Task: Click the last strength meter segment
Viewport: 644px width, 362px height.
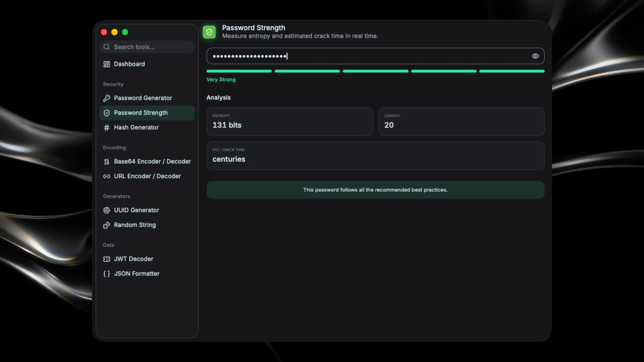Action: [x=512, y=71]
